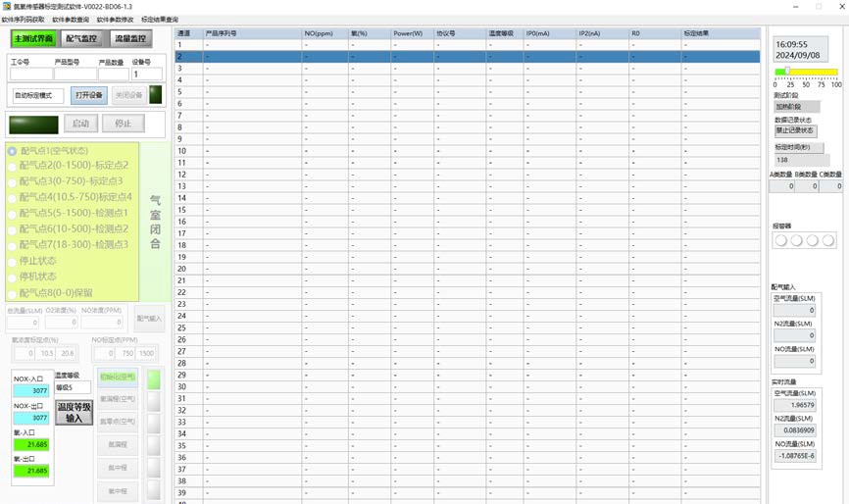Open the 软件参数查询 menu
849x504 pixels.
point(71,20)
